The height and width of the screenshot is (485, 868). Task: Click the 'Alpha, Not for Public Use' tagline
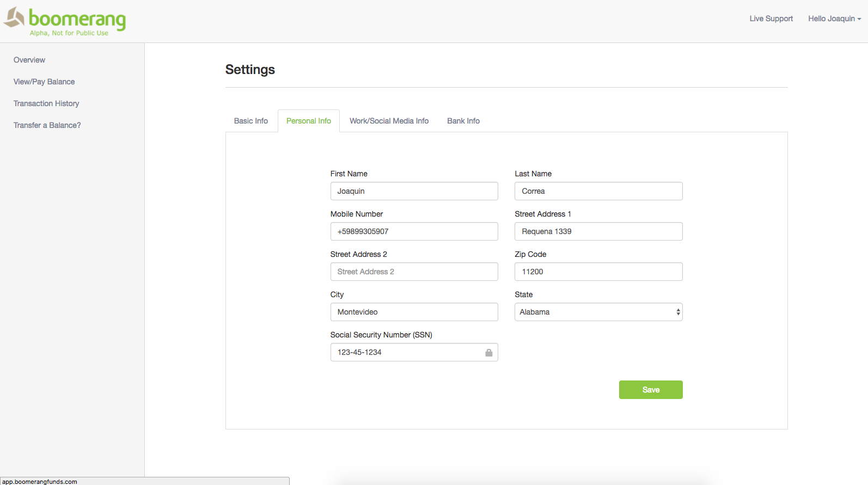coord(69,33)
